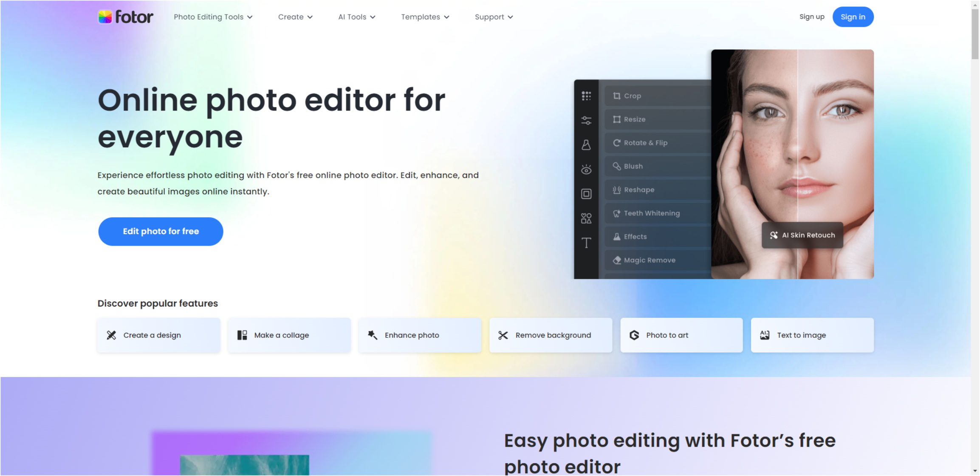This screenshot has height=476, width=980.
Task: Click the eye/visibility icon in sidebar
Action: tap(587, 170)
